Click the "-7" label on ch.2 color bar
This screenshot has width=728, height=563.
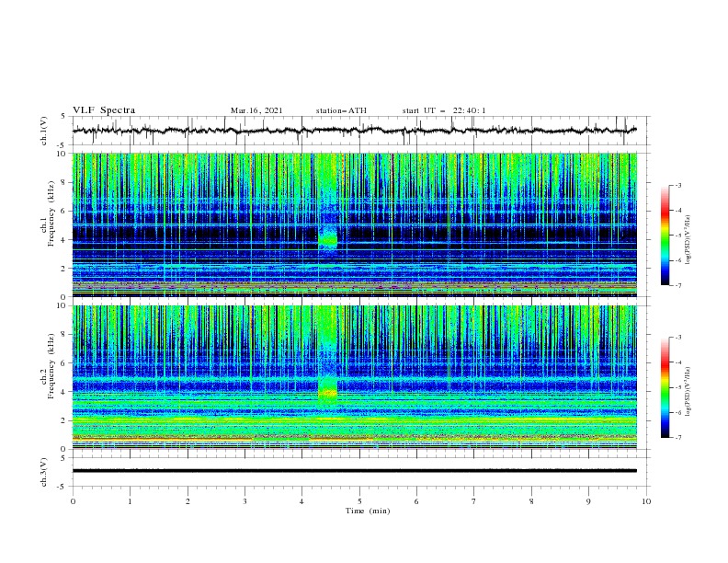click(677, 438)
